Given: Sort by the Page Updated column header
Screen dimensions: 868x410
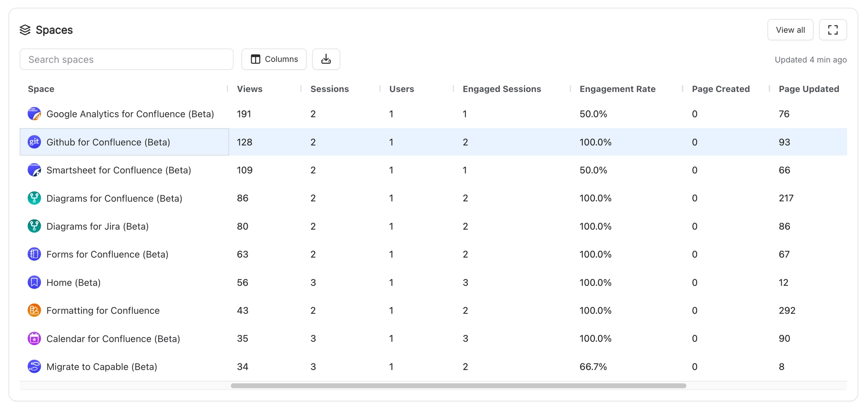Looking at the screenshot, I should click(x=809, y=89).
